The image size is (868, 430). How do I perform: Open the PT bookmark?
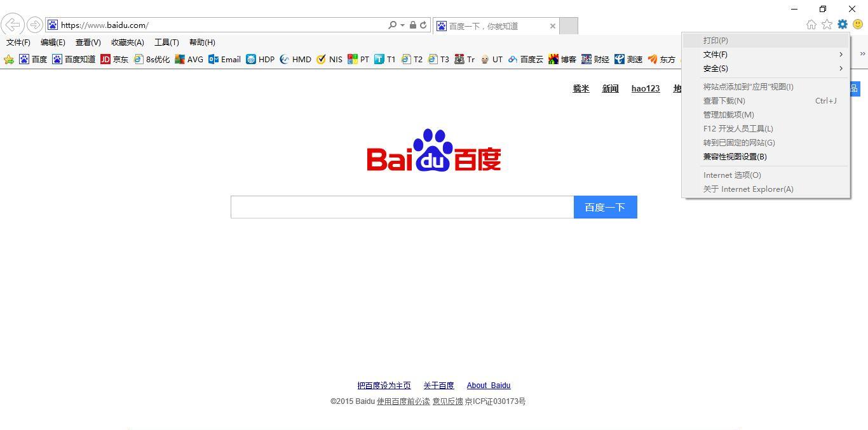(x=358, y=60)
